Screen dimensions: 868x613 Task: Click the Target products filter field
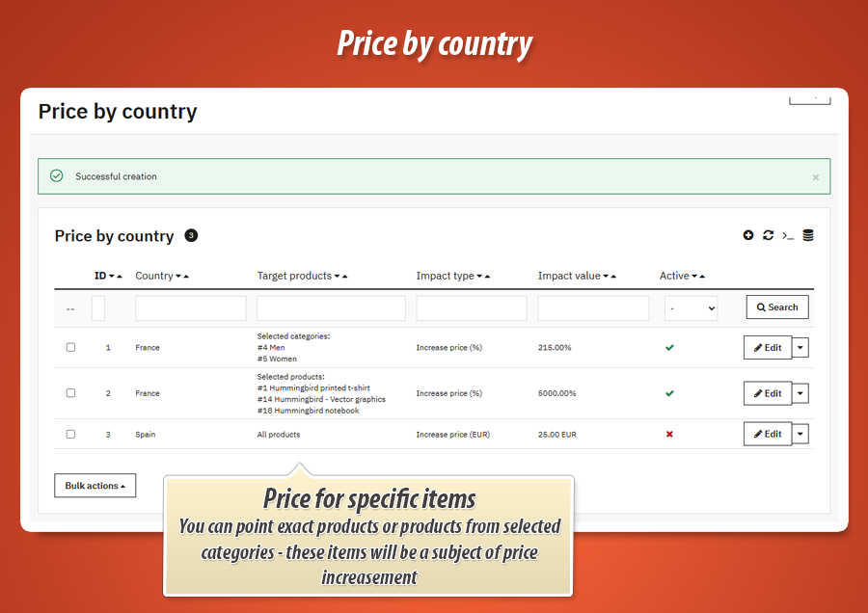point(331,308)
